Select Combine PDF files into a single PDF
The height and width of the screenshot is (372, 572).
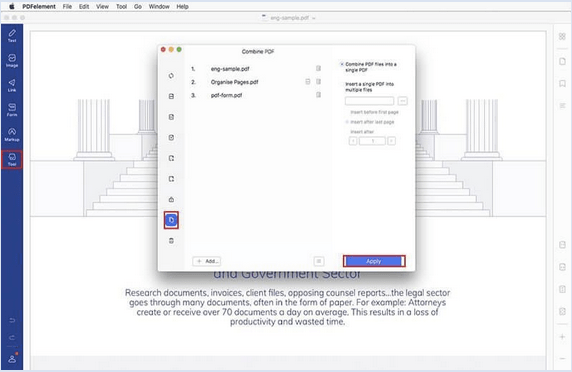coord(369,67)
